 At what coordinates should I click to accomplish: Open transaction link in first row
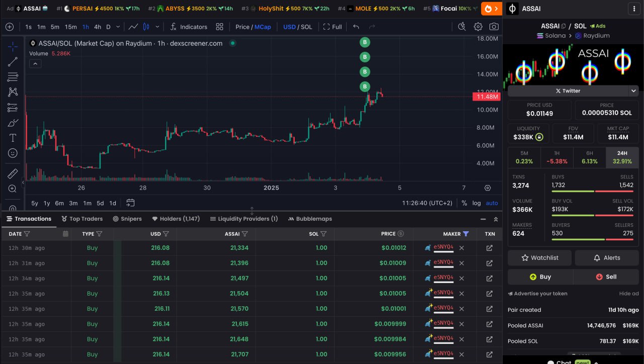(489, 248)
